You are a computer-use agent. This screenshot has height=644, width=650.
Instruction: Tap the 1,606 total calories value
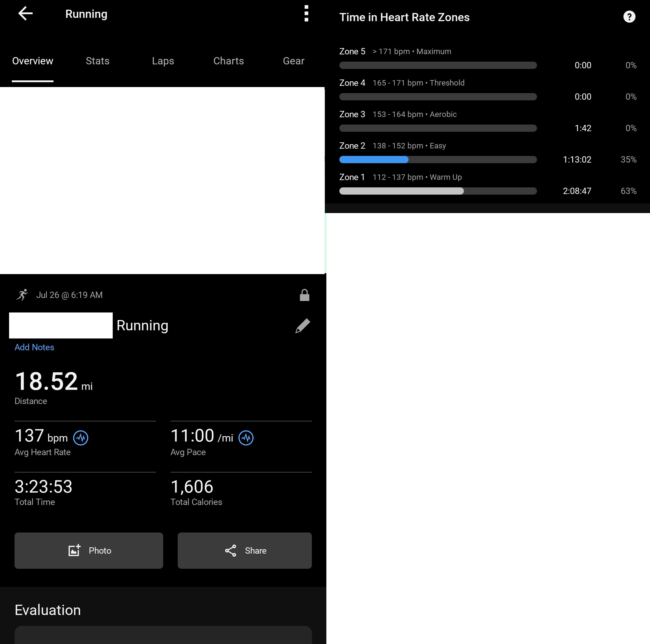(x=192, y=487)
